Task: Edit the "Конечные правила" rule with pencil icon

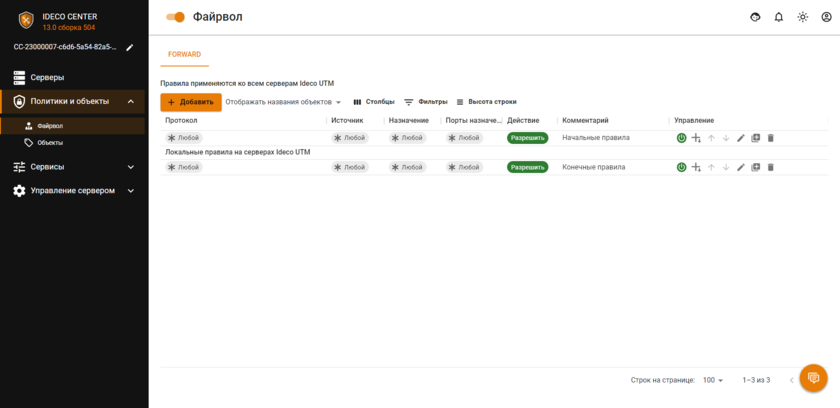Action: (741, 167)
